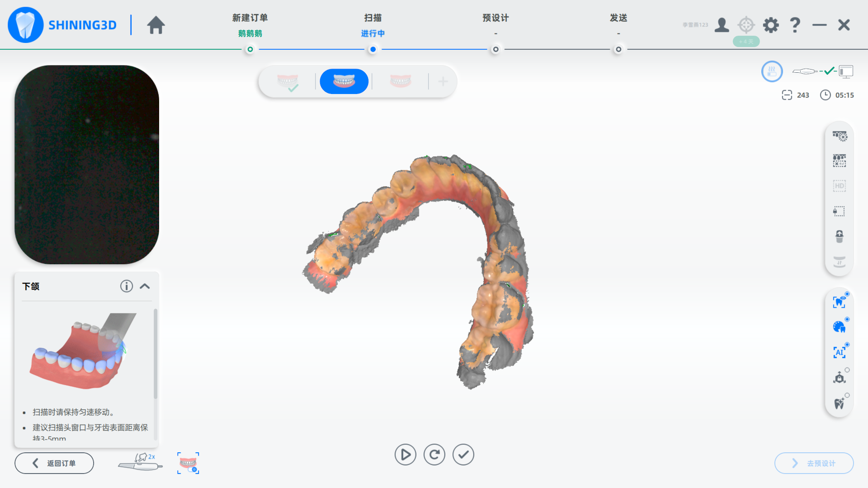The image size is (868, 488).
Task: Open settings gear in title bar
Action: pos(771,25)
